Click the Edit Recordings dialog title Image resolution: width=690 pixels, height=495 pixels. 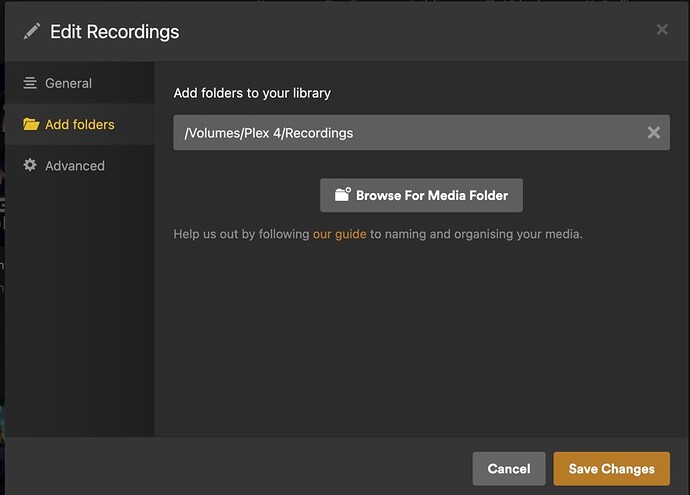pyautogui.click(x=115, y=32)
